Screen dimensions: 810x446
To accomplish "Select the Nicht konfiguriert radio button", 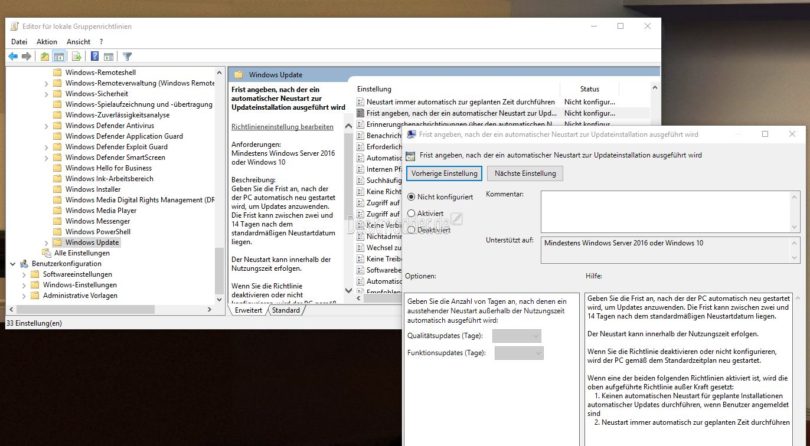I will click(411, 197).
